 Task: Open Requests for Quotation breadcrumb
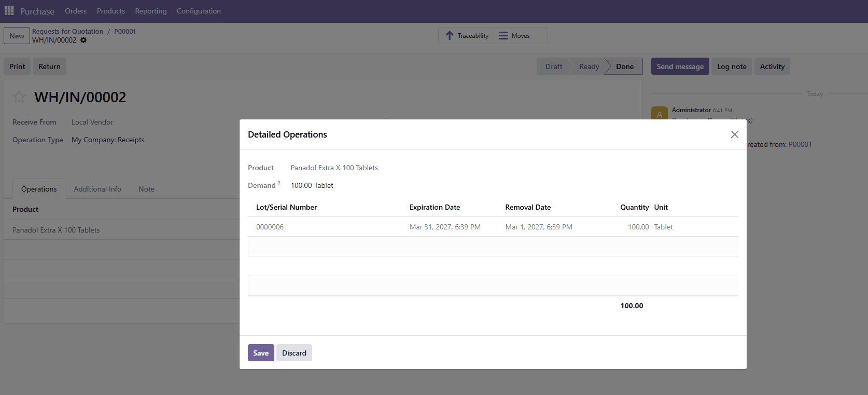67,31
